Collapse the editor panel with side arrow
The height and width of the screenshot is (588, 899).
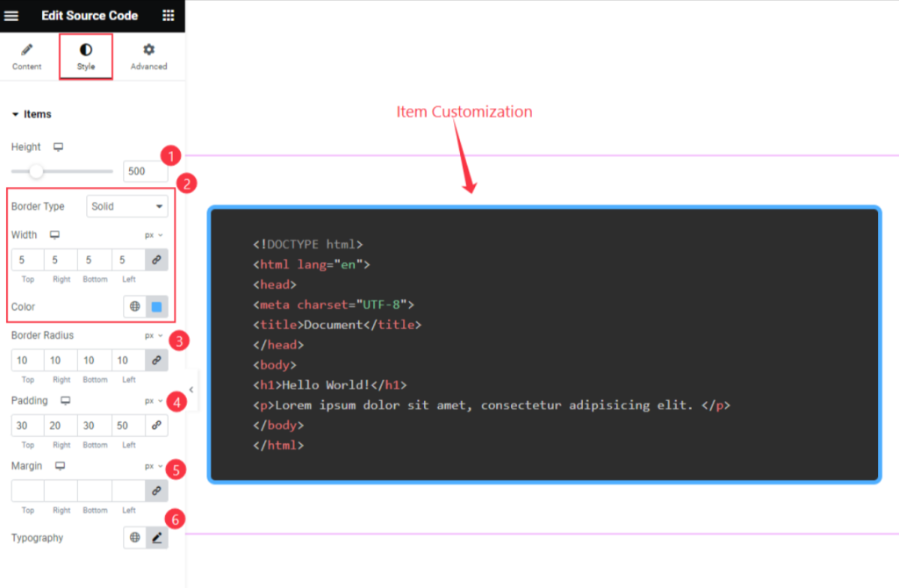coord(191,389)
